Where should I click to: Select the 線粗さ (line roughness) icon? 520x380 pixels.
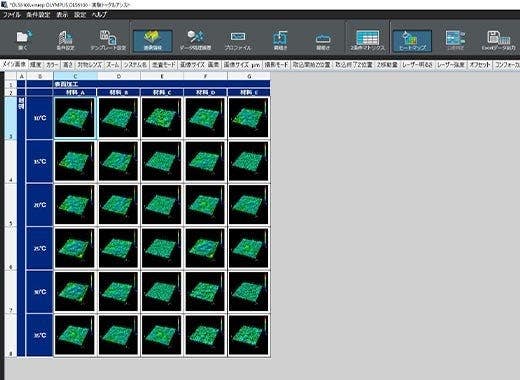(x=280, y=40)
